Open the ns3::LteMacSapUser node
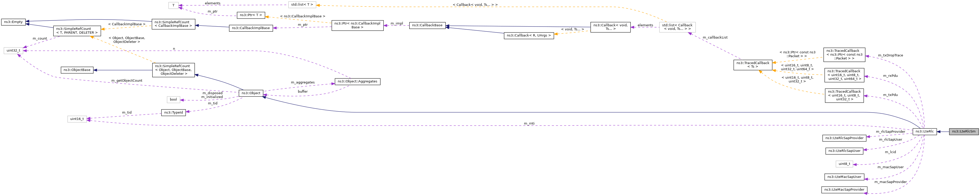 (844, 177)
